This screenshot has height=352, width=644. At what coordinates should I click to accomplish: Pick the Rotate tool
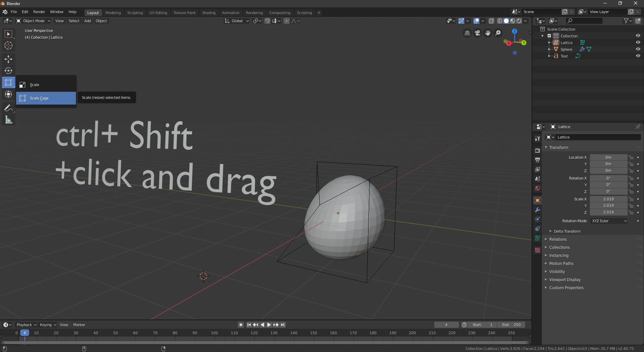pos(8,71)
